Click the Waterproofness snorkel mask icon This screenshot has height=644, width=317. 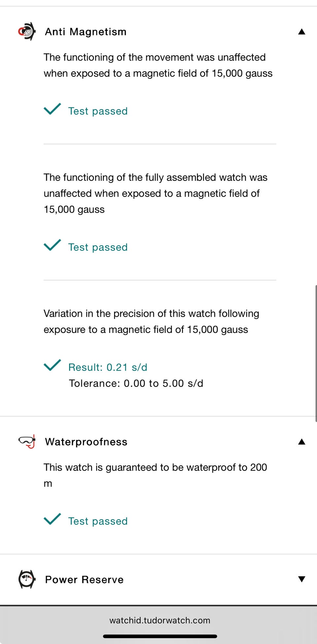click(x=27, y=442)
